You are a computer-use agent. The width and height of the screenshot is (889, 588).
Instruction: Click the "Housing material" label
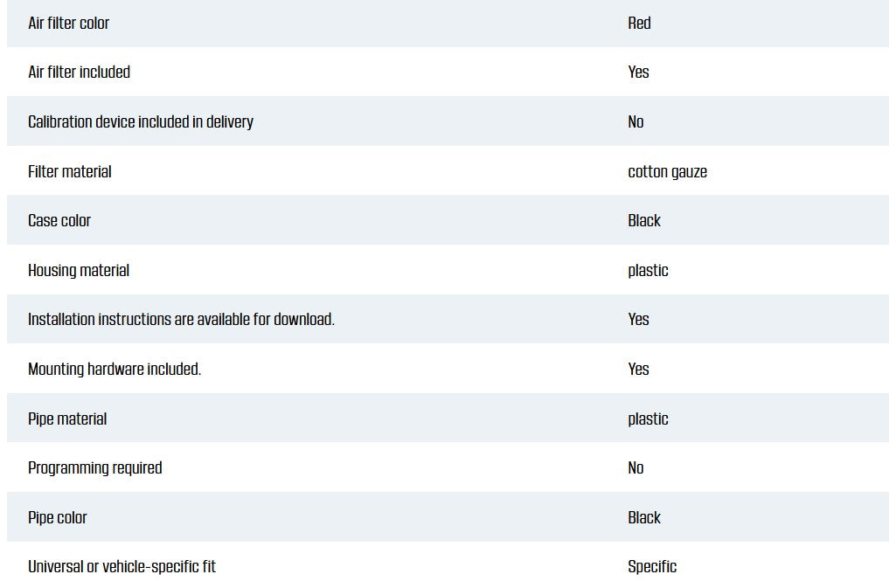coord(79,271)
